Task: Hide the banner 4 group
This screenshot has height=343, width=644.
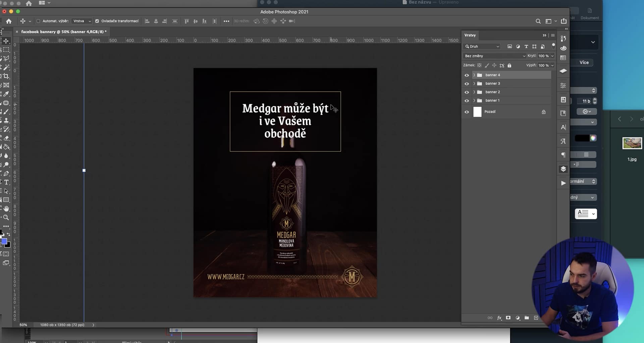Action: [x=467, y=75]
